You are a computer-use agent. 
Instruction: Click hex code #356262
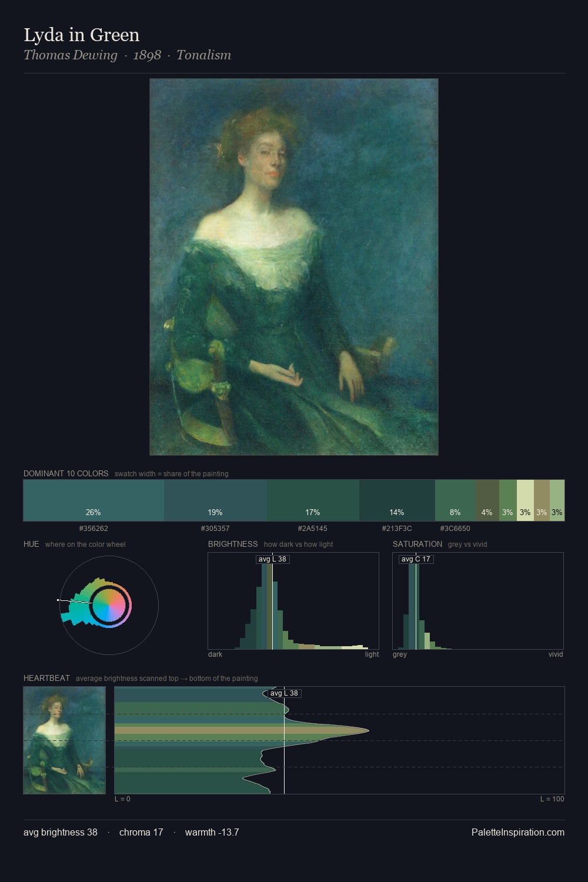coord(93,529)
